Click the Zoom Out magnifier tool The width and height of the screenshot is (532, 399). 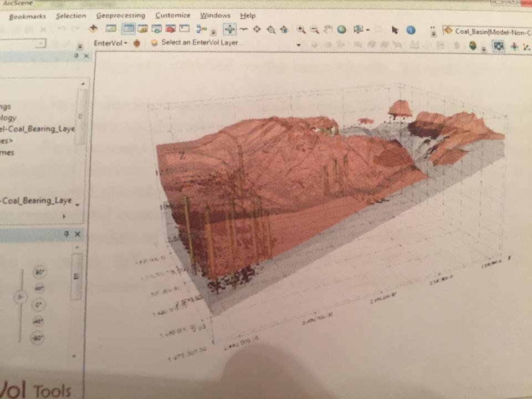click(314, 29)
